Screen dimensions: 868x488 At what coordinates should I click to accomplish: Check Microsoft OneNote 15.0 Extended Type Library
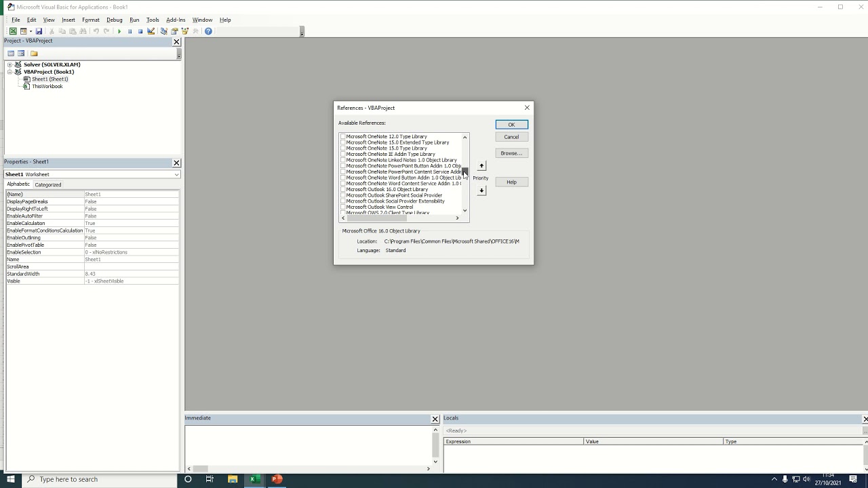[x=343, y=143]
